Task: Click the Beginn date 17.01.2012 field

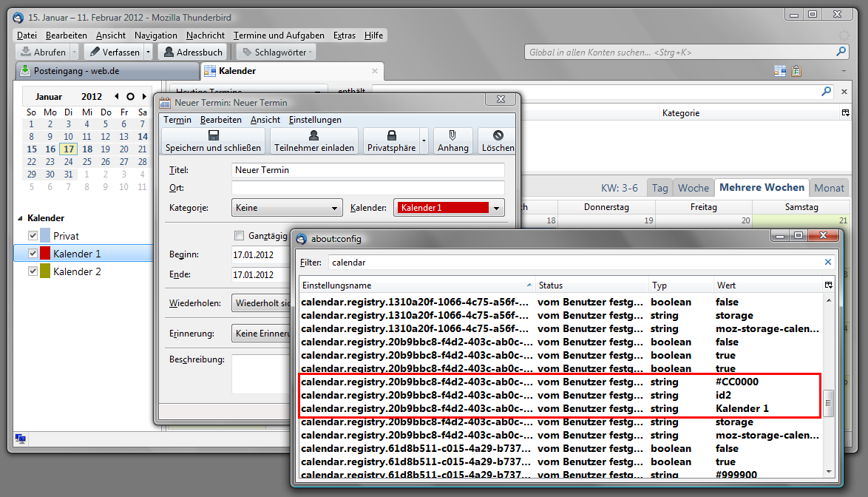Action: [260, 254]
